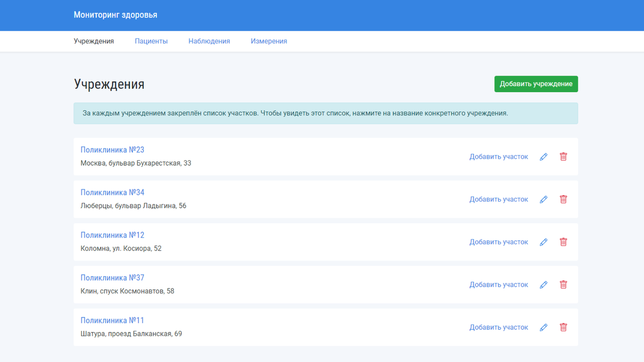Edit Поликлиника №37 with the pencil icon
This screenshot has height=362, width=644.
(544, 285)
